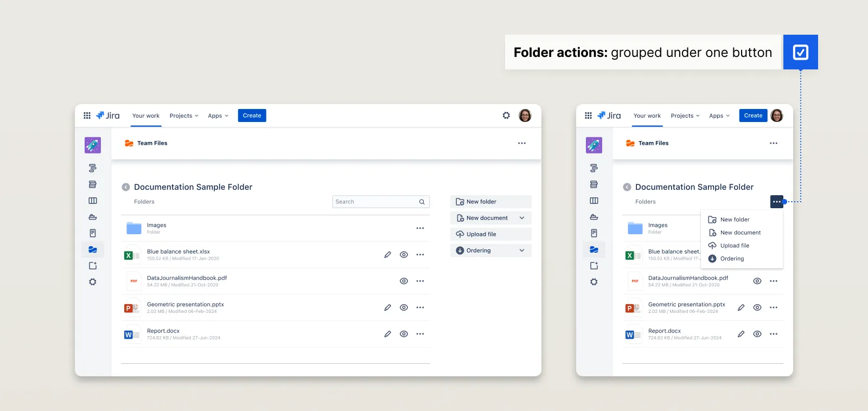
Task: Open project settings gear in left sidebar
Action: coord(93,282)
